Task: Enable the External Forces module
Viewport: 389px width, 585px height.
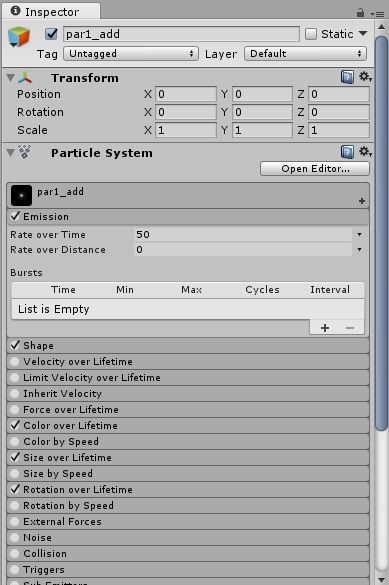Action: [15, 522]
